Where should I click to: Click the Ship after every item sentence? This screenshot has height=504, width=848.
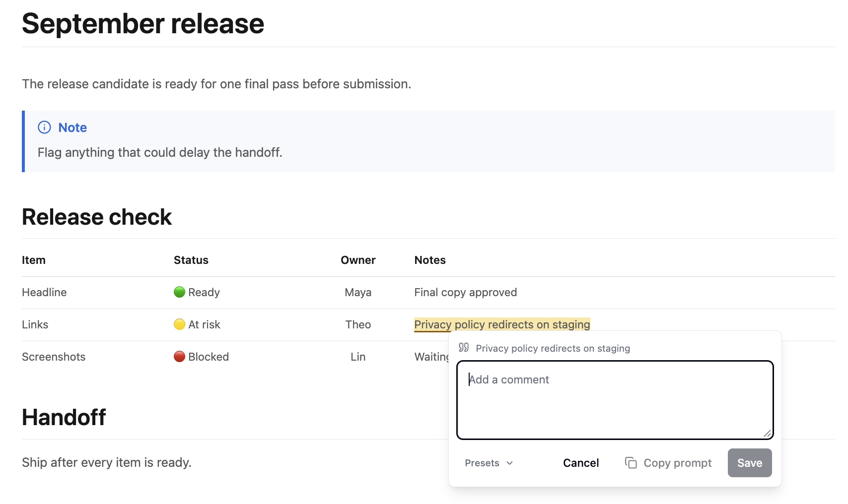(107, 462)
